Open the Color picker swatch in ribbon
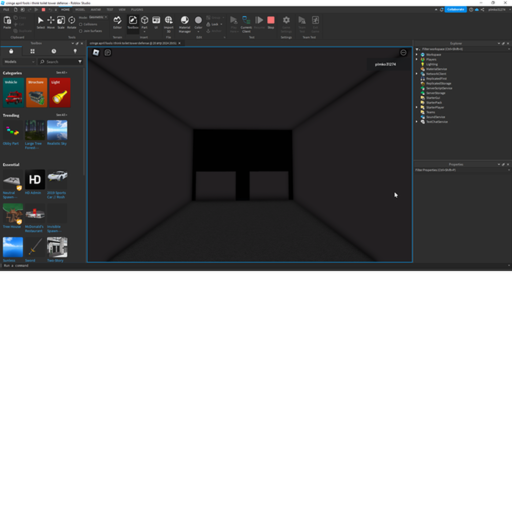 tap(198, 22)
